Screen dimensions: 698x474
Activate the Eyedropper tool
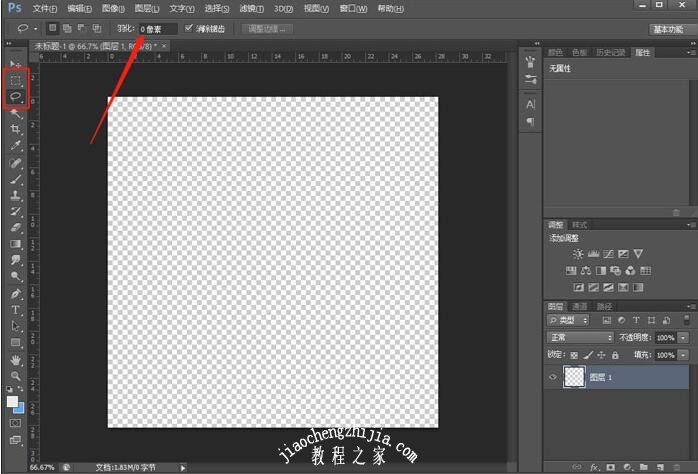16,145
